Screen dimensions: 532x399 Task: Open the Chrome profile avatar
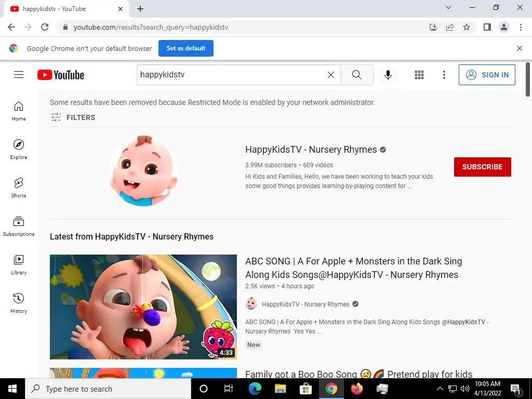[504, 27]
